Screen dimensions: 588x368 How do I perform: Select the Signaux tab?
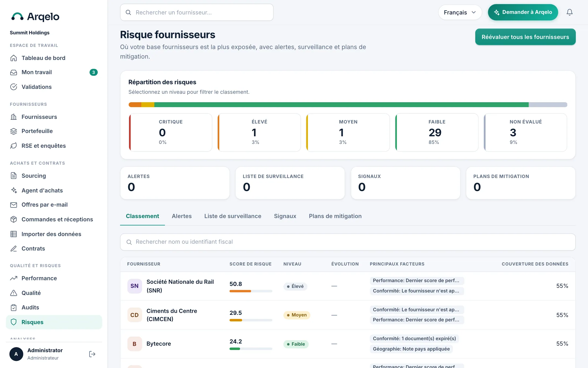click(x=285, y=216)
